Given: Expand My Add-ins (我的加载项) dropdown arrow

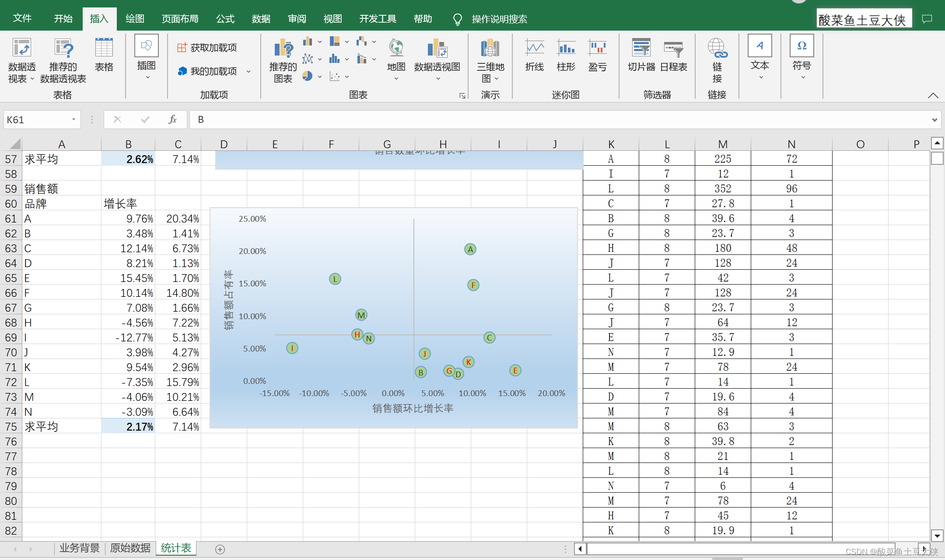Looking at the screenshot, I should 248,71.
